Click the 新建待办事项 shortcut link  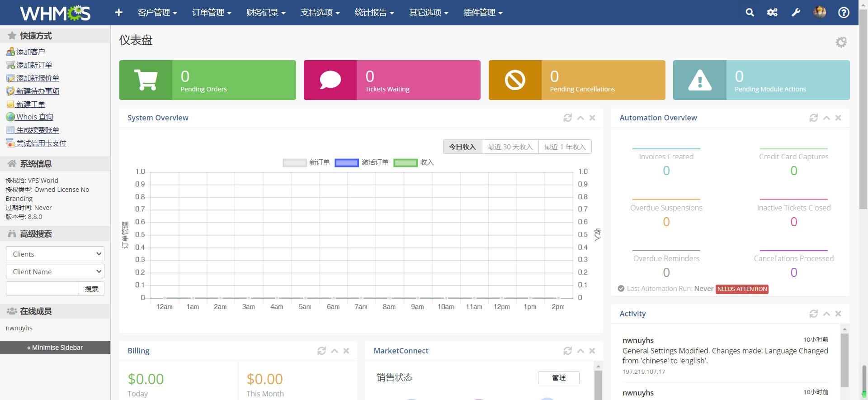(x=38, y=91)
